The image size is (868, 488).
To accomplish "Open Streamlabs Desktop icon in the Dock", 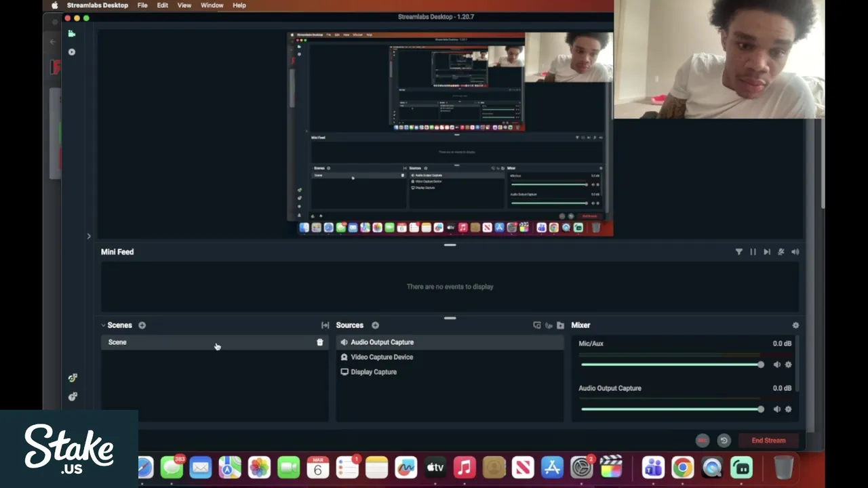I will (x=742, y=467).
